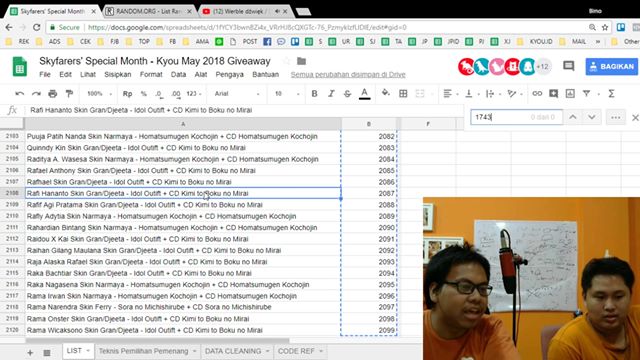Click the find search box containing 1743
640x360 pixels.
(x=516, y=117)
